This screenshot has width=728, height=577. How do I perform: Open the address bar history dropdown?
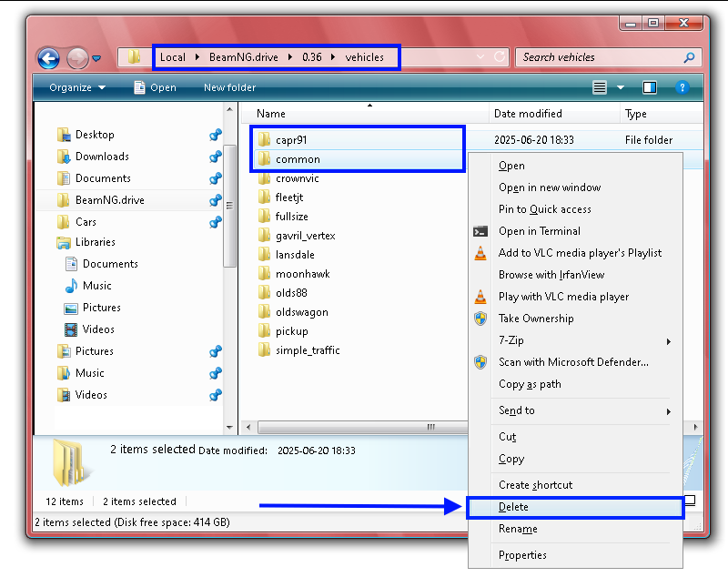(480, 56)
